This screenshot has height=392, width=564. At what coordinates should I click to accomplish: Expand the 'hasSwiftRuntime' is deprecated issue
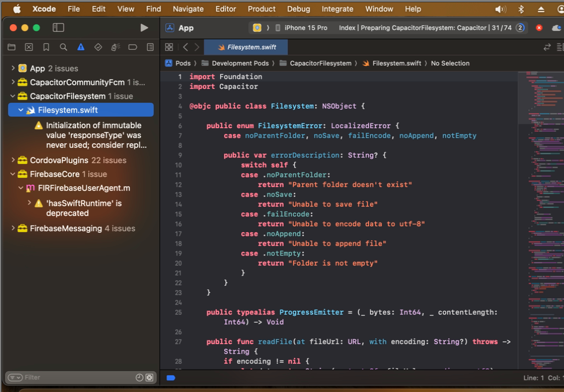point(29,203)
